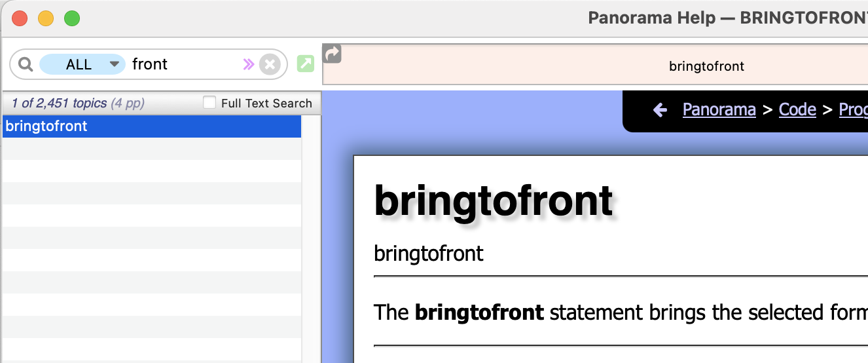This screenshot has width=868, height=363.
Task: Click the pink bringtofront title bar
Action: coord(706,66)
